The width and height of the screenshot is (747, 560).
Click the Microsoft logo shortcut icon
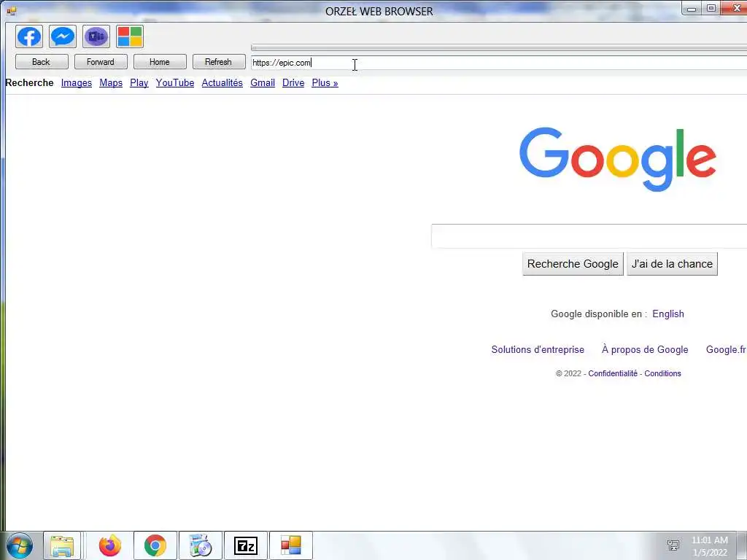point(130,36)
